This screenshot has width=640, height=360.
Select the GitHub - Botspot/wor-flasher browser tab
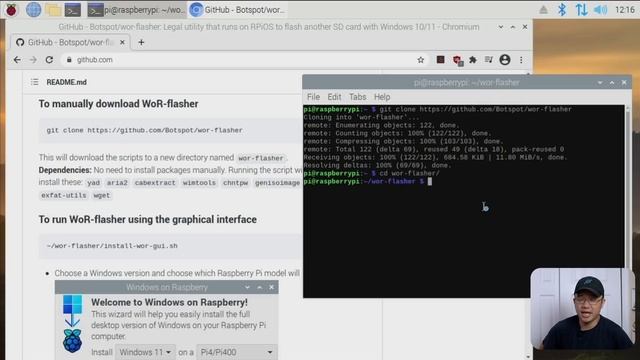click(69, 42)
